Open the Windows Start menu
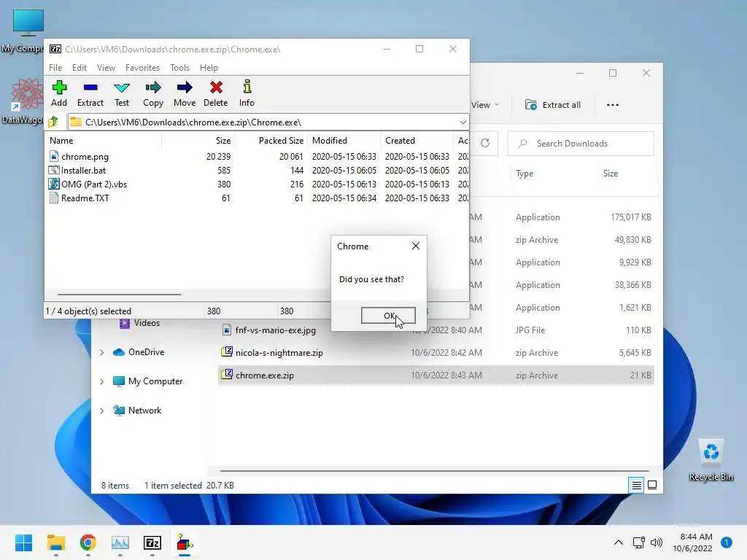Viewport: 747px width, 560px height. pyautogui.click(x=23, y=542)
